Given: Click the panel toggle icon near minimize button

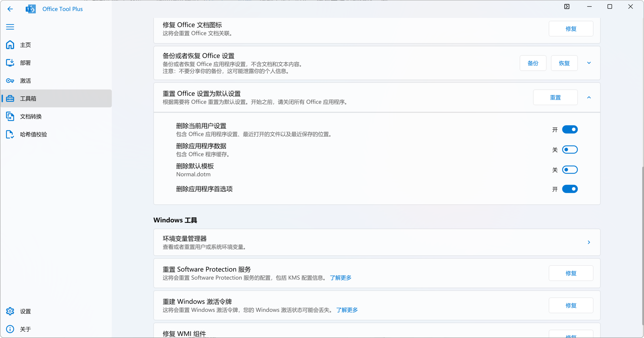Looking at the screenshot, I should [x=567, y=6].
